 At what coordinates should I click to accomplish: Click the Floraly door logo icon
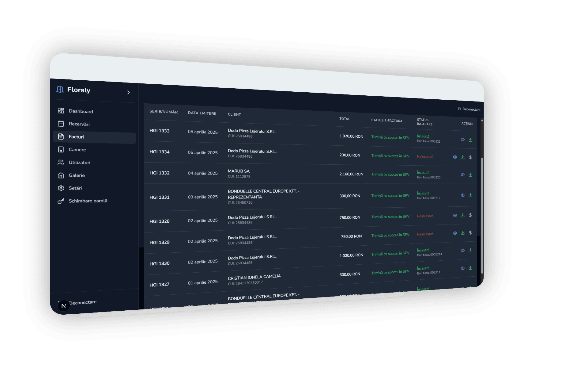[x=60, y=89]
